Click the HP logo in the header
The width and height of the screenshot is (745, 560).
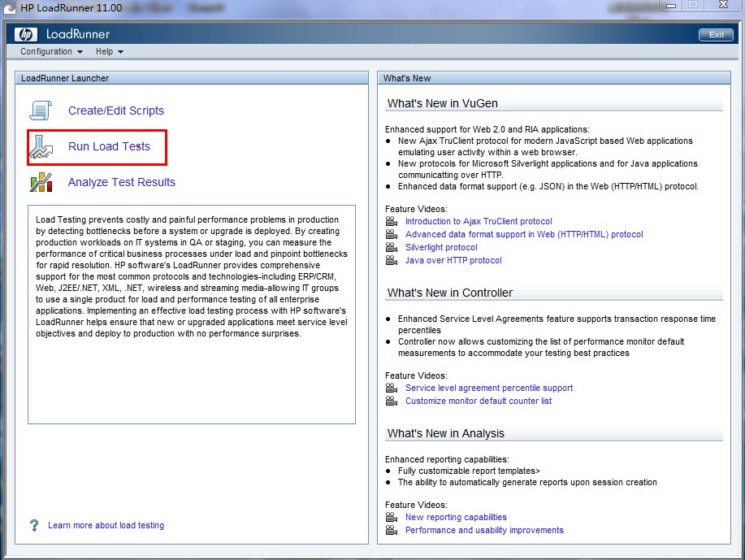tap(26, 34)
